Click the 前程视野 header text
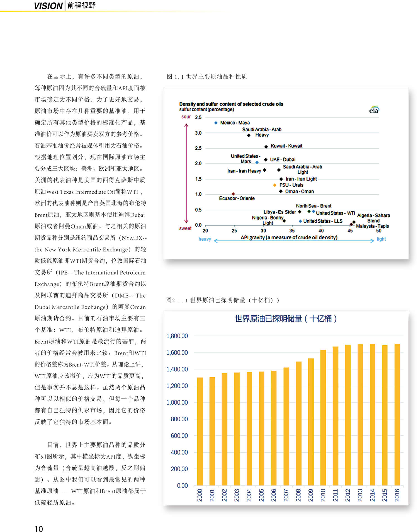This screenshot has height=532, width=418. [x=81, y=5]
